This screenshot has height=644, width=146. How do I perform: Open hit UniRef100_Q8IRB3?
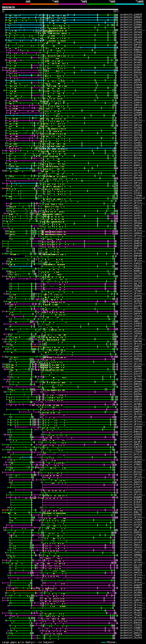[x=131, y=404]
